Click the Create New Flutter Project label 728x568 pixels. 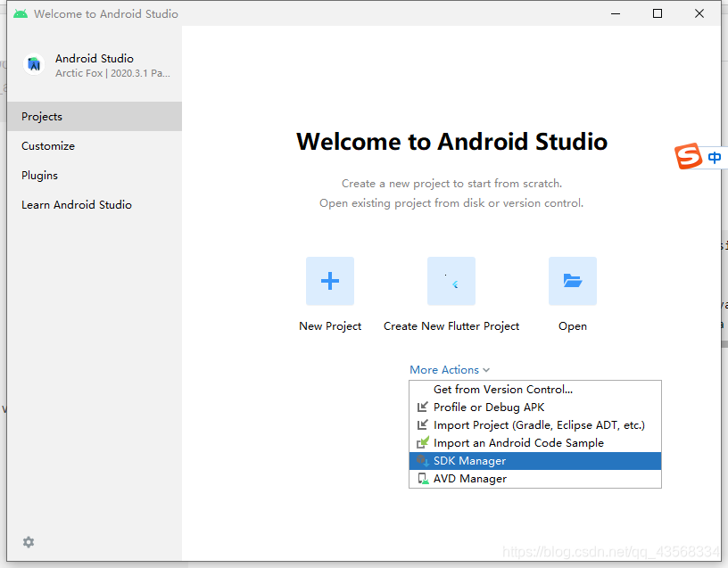451,326
